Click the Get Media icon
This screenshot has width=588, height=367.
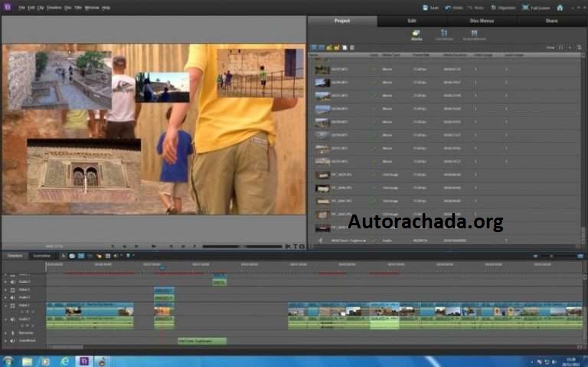444,35
